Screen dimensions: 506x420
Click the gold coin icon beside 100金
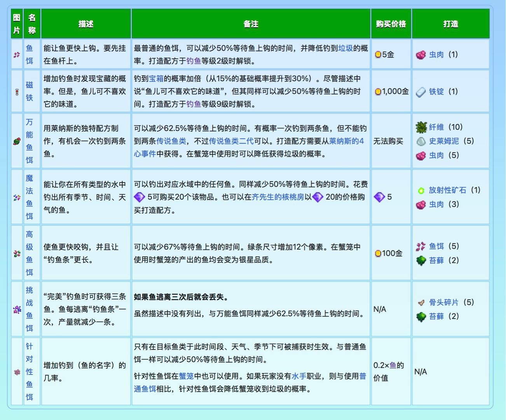pos(378,254)
